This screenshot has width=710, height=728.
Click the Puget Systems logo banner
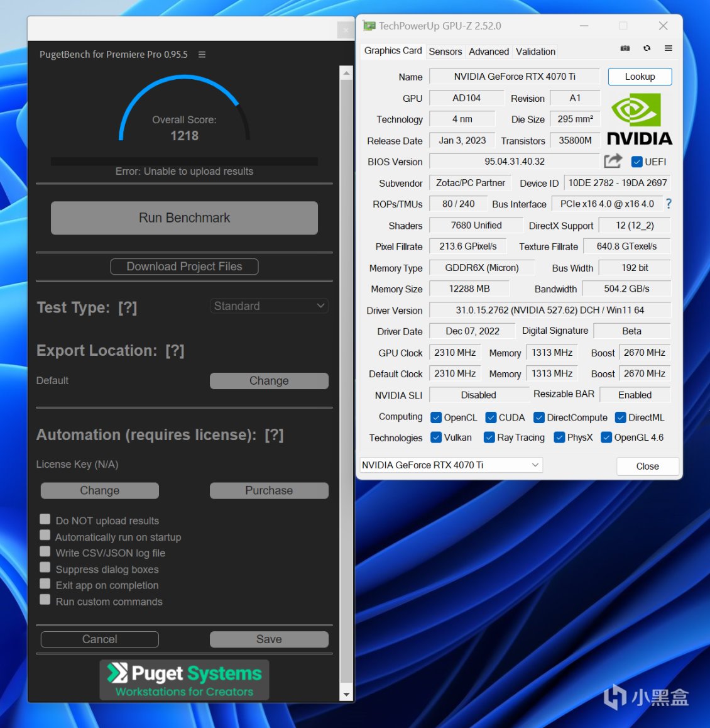[184, 680]
